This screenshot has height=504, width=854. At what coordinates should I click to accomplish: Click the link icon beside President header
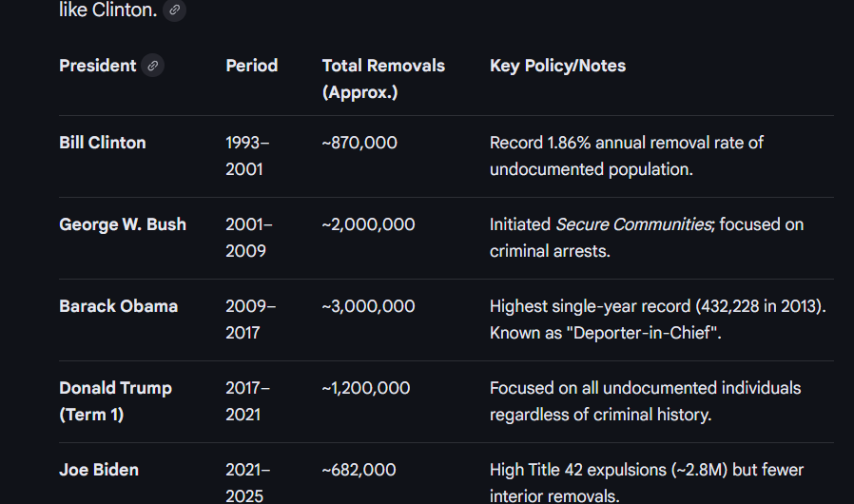[152, 66]
